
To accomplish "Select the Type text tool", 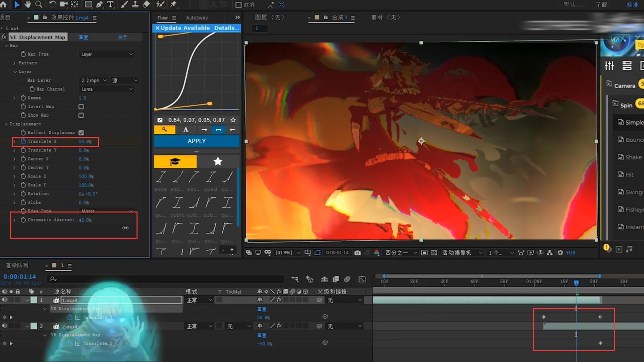I will [x=110, y=4].
